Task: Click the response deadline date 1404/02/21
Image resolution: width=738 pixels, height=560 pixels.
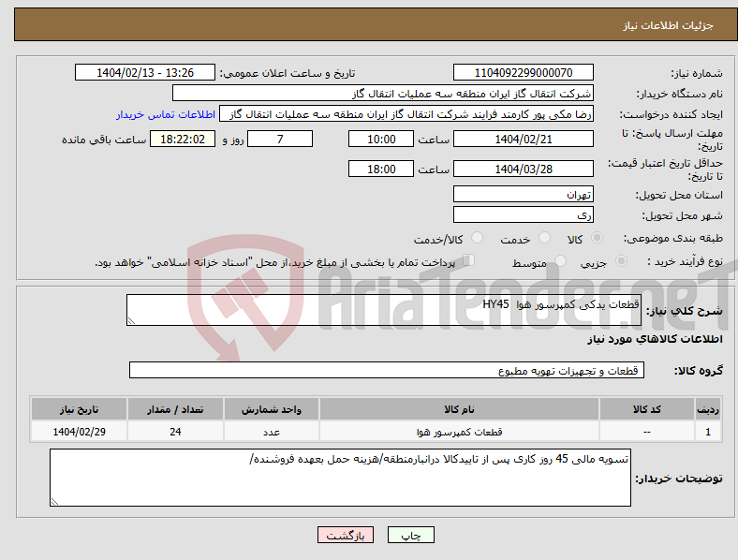Action: tap(524, 140)
